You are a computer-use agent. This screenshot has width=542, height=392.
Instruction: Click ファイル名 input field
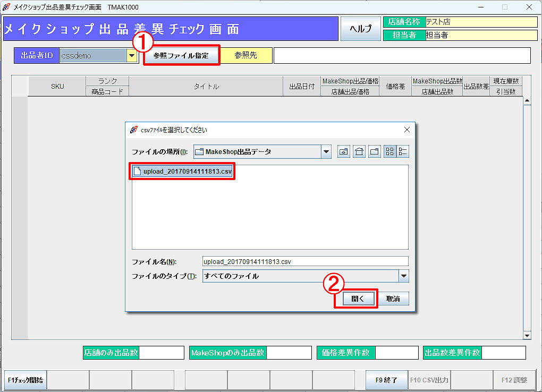click(305, 261)
